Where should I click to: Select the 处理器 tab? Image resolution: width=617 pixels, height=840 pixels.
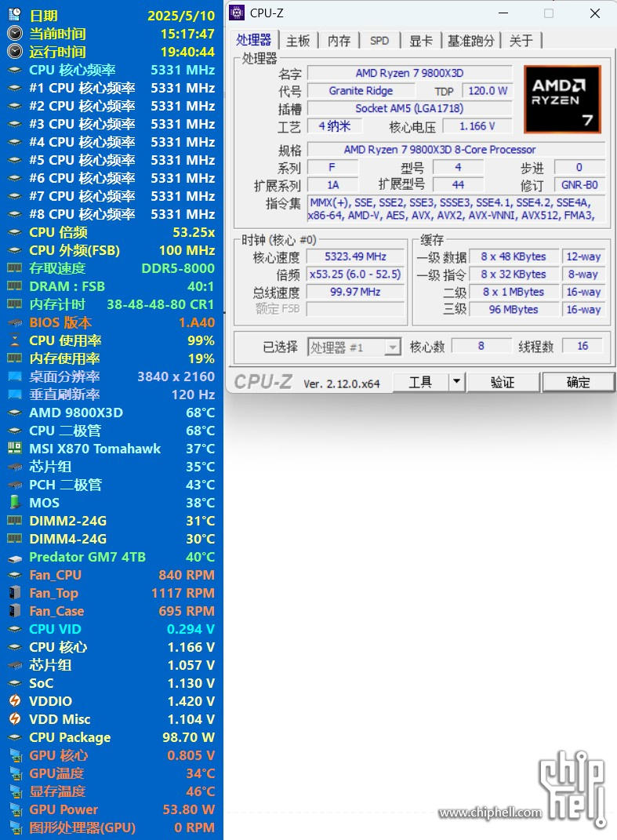click(253, 40)
